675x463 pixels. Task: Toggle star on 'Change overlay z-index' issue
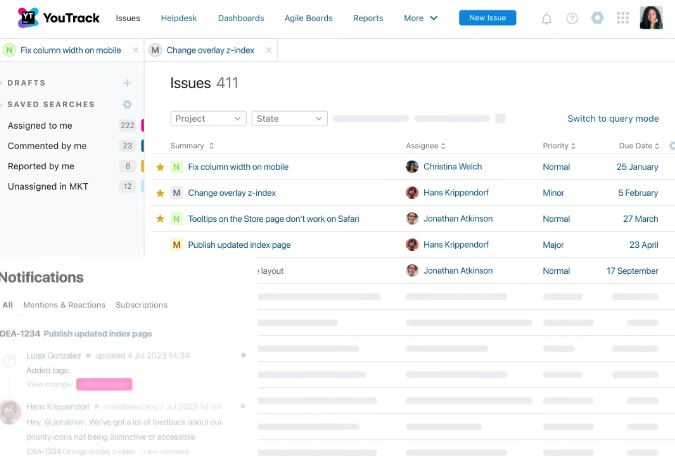160,193
